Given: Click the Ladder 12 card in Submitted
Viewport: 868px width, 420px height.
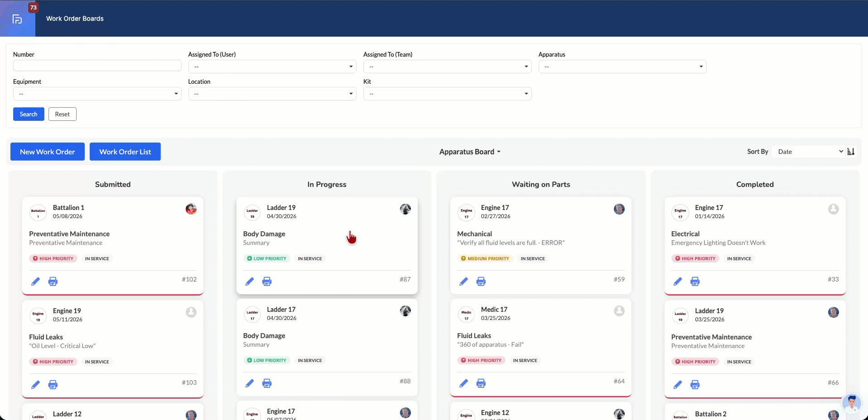Looking at the screenshot, I should (x=113, y=413).
